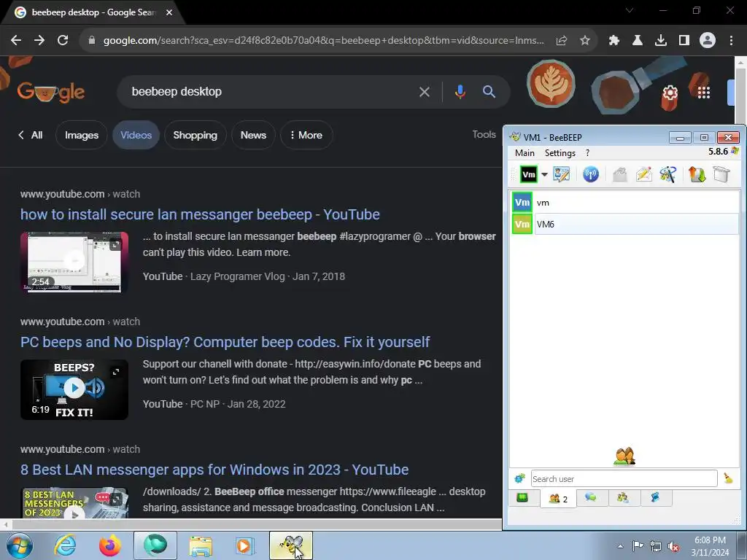The image size is (747, 560).
Task: Click the blue broadcast antenna icon
Action: [x=591, y=174]
